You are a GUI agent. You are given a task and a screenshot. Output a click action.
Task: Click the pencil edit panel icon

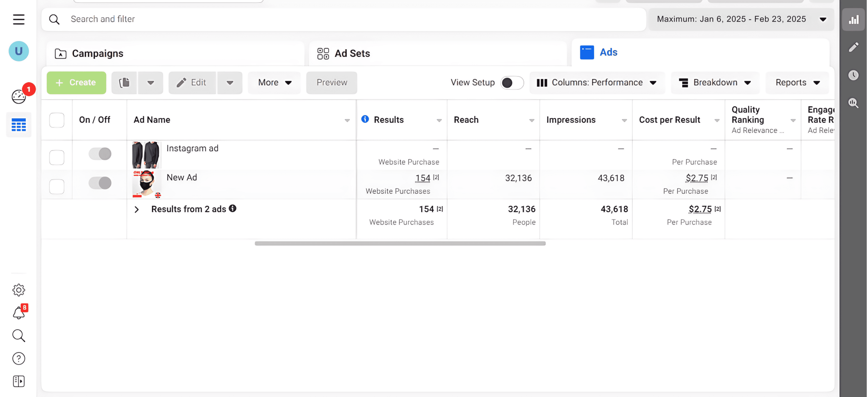click(x=853, y=47)
